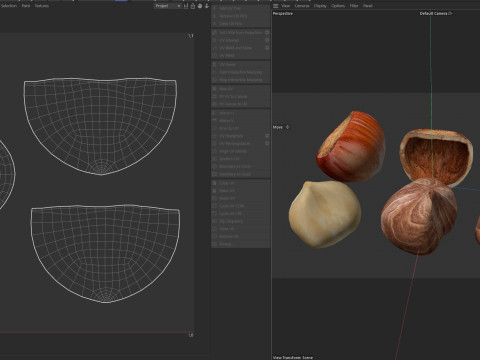Click the Default Camera label
This screenshot has width=480, height=360.
click(x=433, y=14)
